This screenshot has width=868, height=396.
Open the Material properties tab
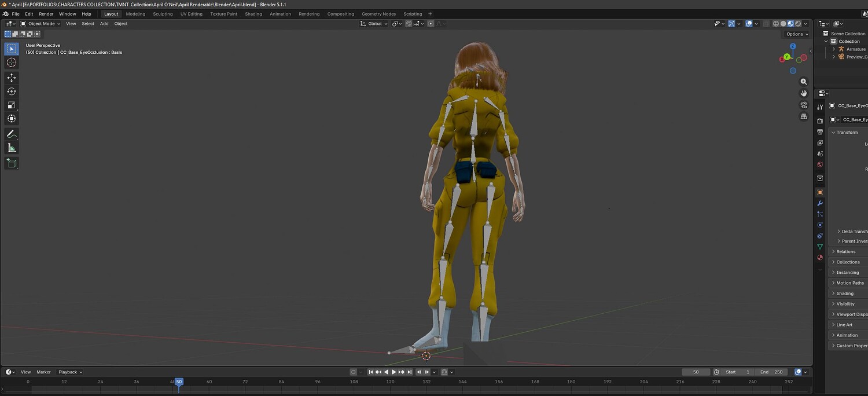click(x=820, y=258)
